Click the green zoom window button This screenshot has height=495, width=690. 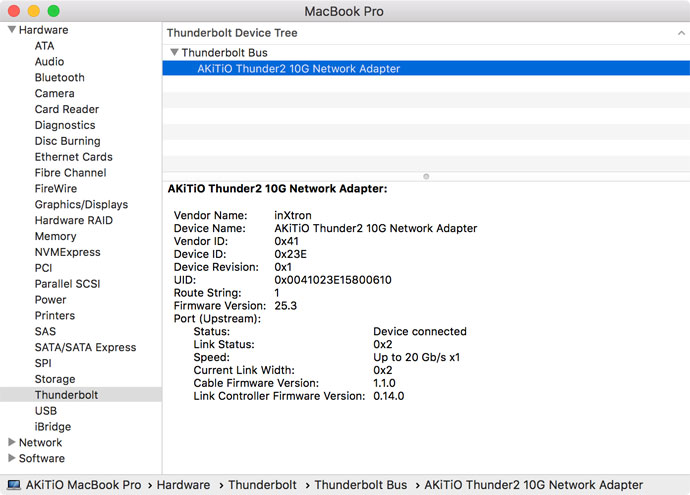point(53,11)
